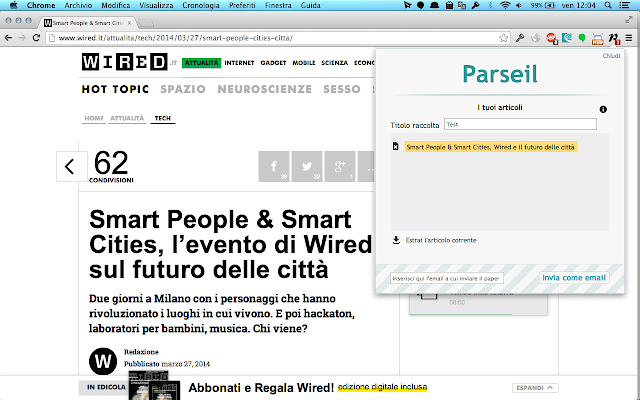
Task: Open the ATTUALITÀ green nav section
Action: click(201, 62)
